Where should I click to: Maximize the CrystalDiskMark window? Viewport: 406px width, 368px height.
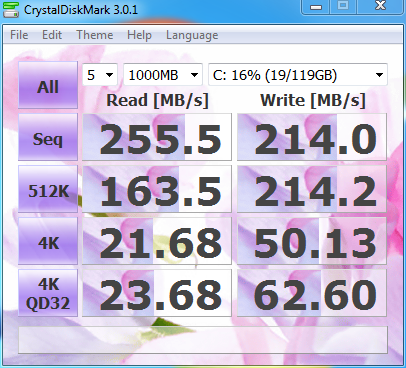(343, 6)
